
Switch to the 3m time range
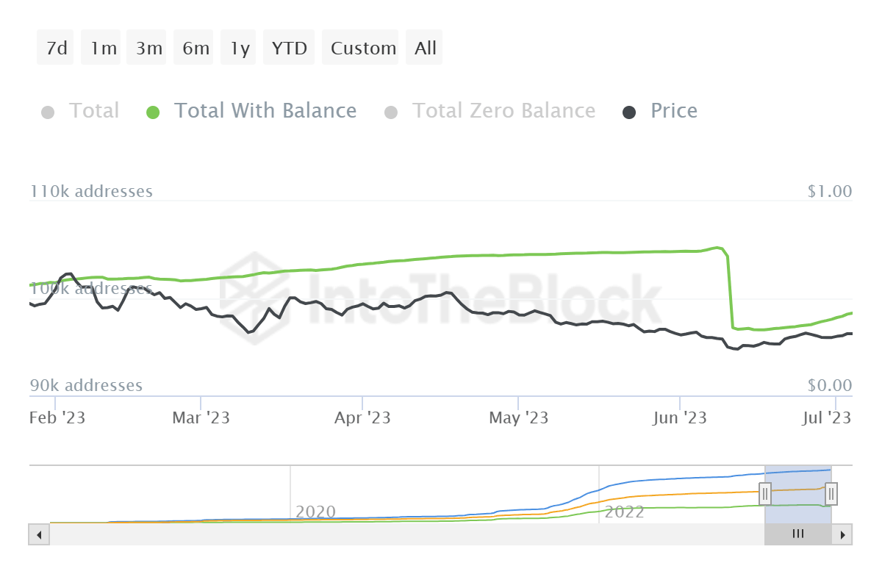(x=148, y=49)
